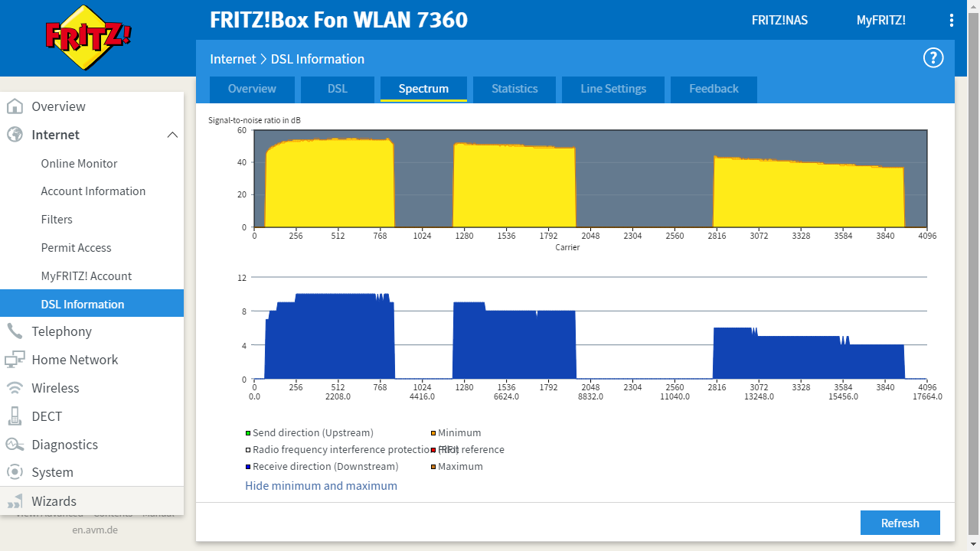Image resolution: width=980 pixels, height=551 pixels.
Task: Click the blue Receive direction legend swatch
Action: coord(248,467)
